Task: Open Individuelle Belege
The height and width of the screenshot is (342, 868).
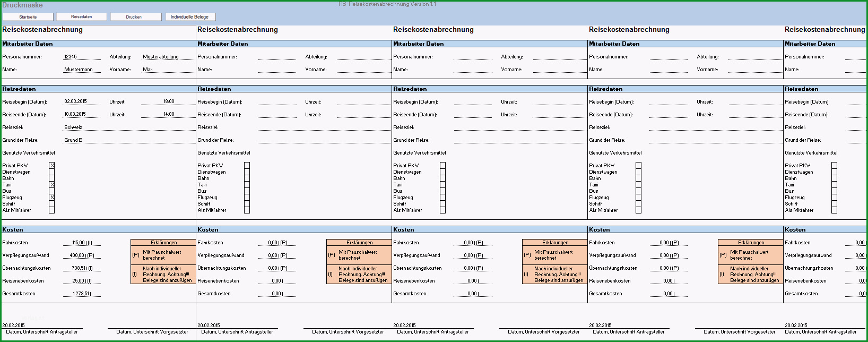Action: 190,17
